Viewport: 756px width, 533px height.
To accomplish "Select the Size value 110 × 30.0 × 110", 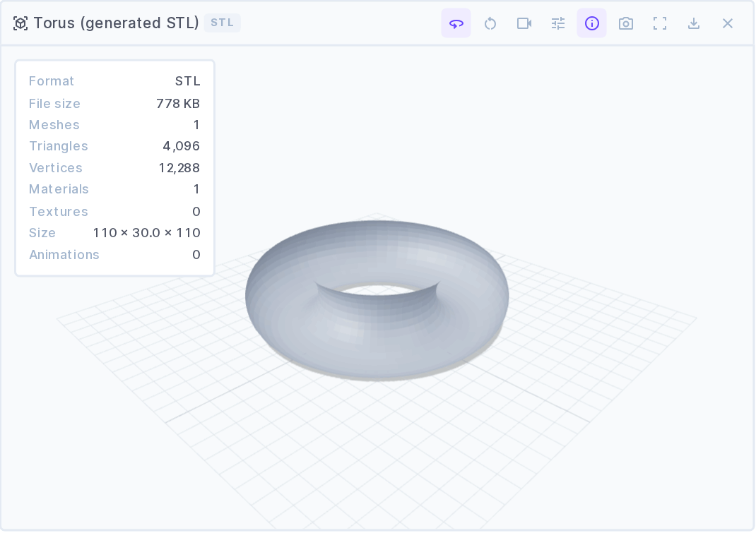I will [146, 233].
